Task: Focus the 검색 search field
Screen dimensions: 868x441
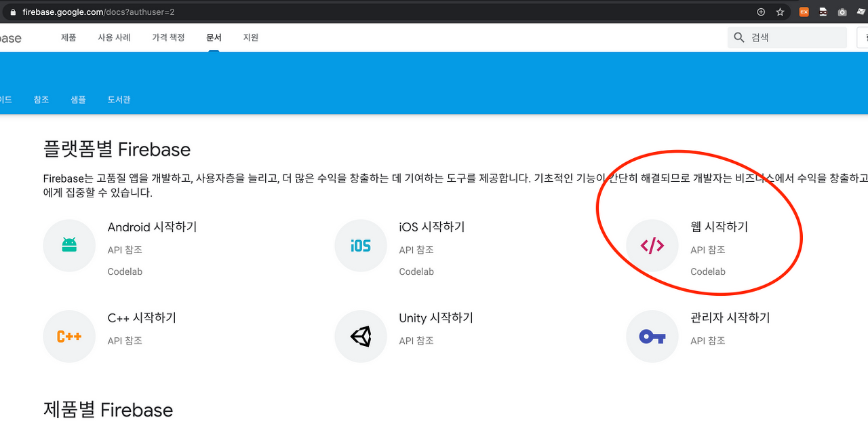Action: click(787, 37)
